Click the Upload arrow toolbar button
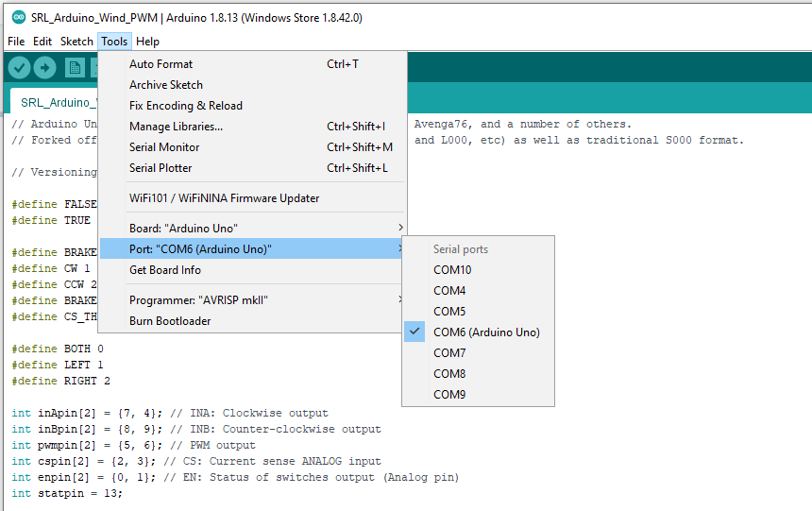This screenshot has height=511, width=812. pyautogui.click(x=45, y=67)
